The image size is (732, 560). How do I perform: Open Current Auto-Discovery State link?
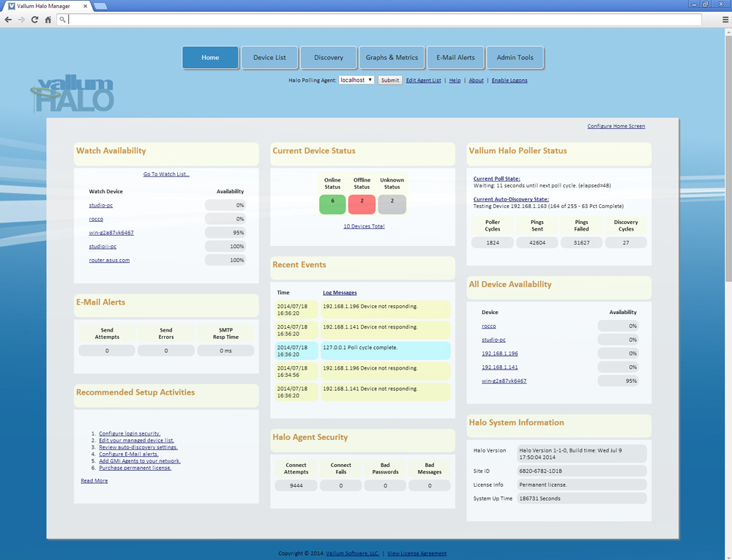[511, 199]
